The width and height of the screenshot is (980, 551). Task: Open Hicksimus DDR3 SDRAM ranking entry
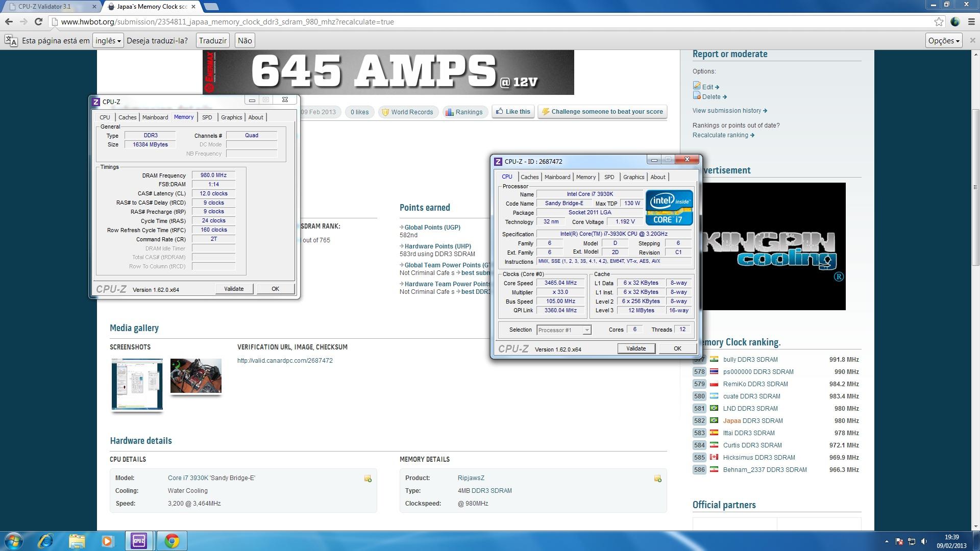759,458
